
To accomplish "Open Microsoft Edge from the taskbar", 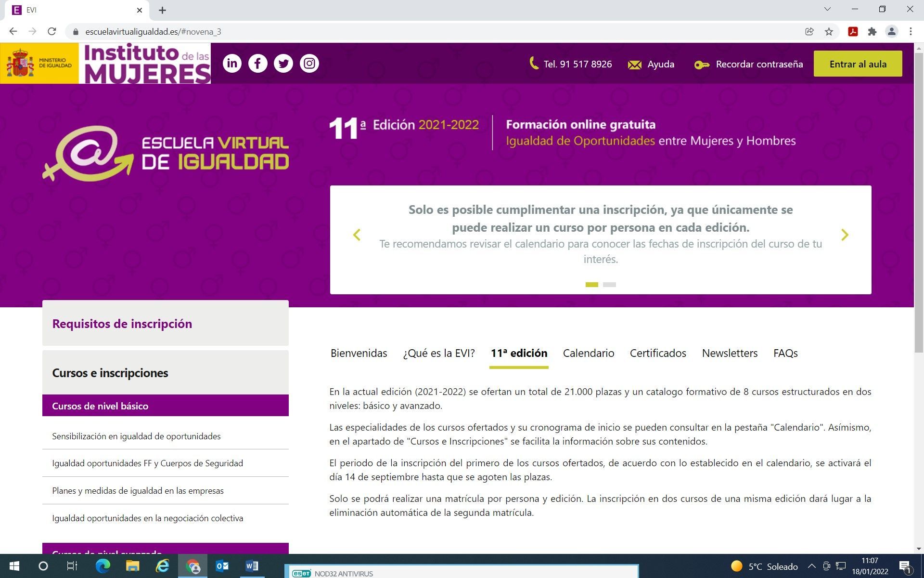I will [x=103, y=566].
